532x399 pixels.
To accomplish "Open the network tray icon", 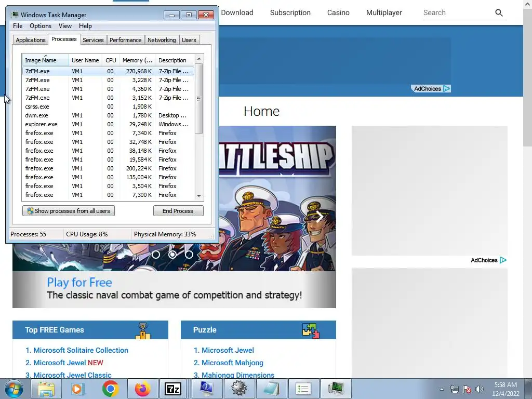I will [454, 389].
